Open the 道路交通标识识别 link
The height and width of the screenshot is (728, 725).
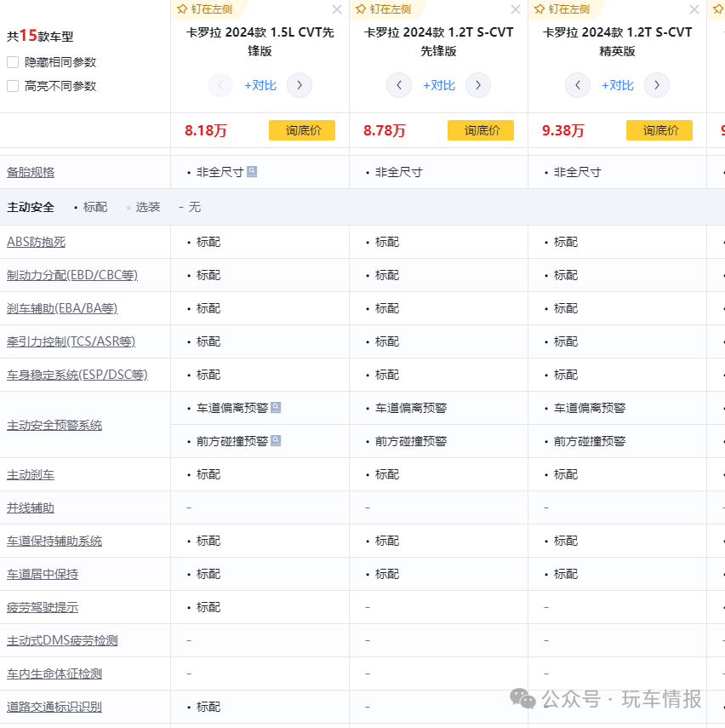[x=54, y=707]
